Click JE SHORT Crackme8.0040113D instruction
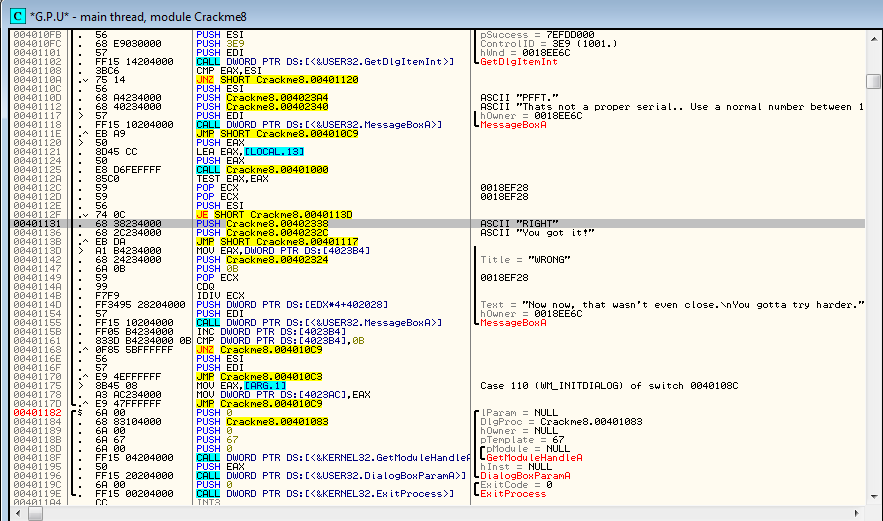This screenshot has height=521, width=883. pyautogui.click(x=274, y=215)
